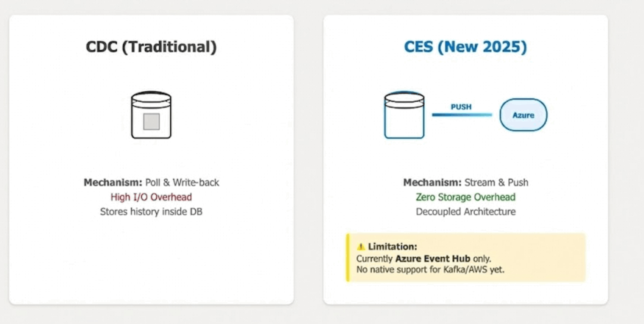644x324 pixels.
Task: Click No native support for Kafka/AWS line
Action: click(x=430, y=270)
